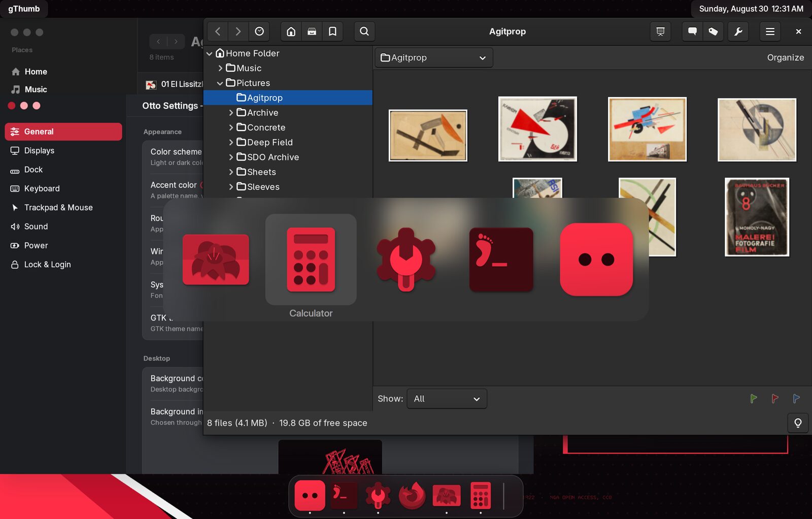Expand the Concrete folder arrow
Screen dimensions: 812x519
click(231, 127)
